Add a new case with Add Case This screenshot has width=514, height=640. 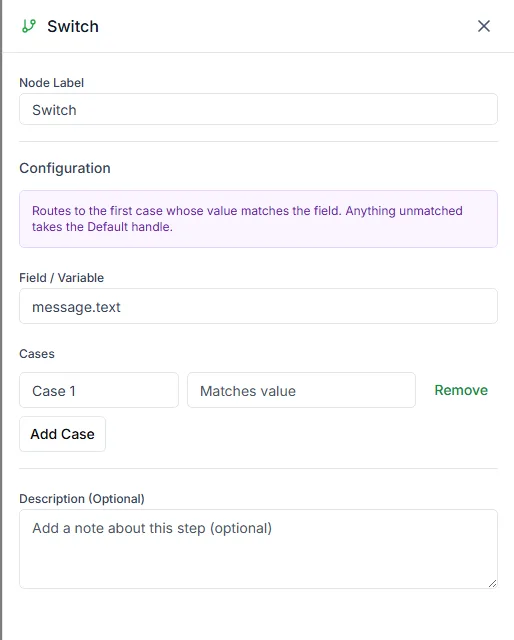(62, 434)
